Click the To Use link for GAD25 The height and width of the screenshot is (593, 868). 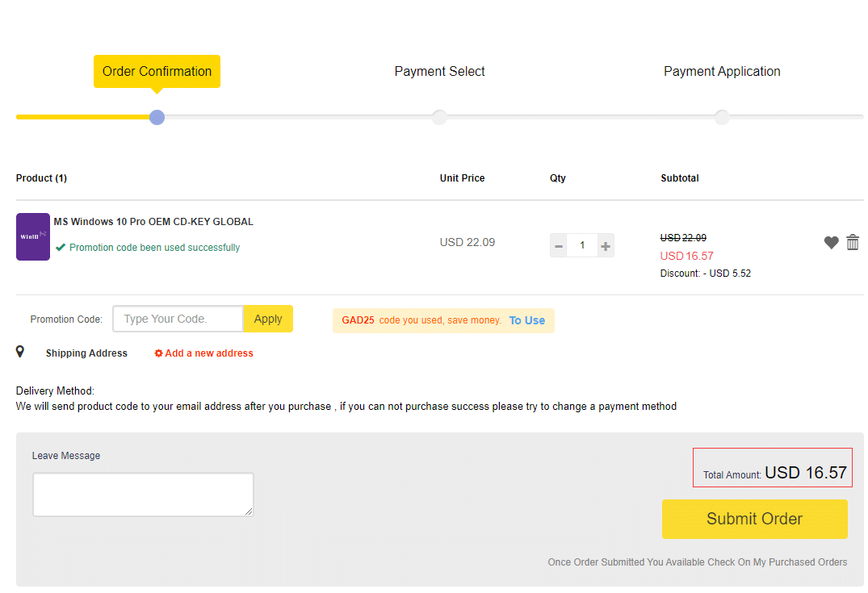(526, 320)
